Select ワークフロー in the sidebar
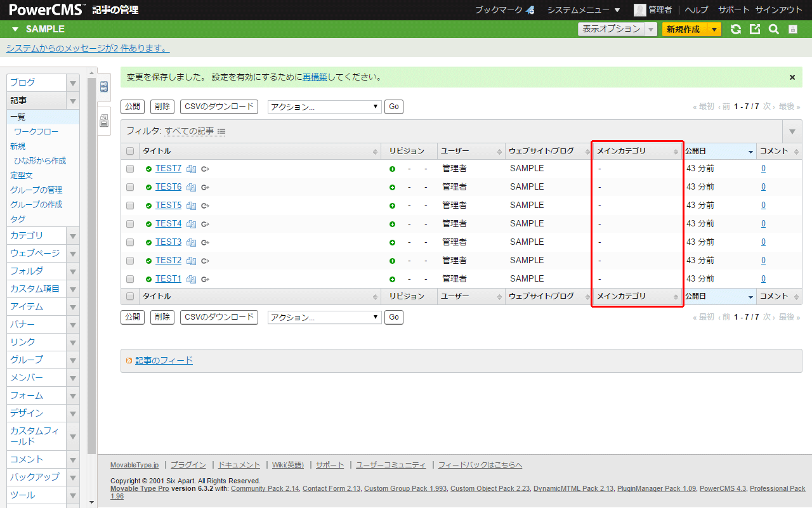The height and width of the screenshot is (508, 812). (36, 131)
